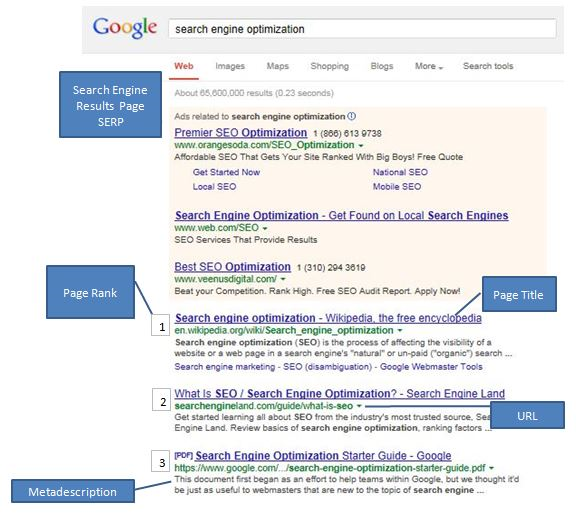Screen dimensions: 576x517
Task: Click the phone number 1 (866) 613 9738
Action: point(347,133)
